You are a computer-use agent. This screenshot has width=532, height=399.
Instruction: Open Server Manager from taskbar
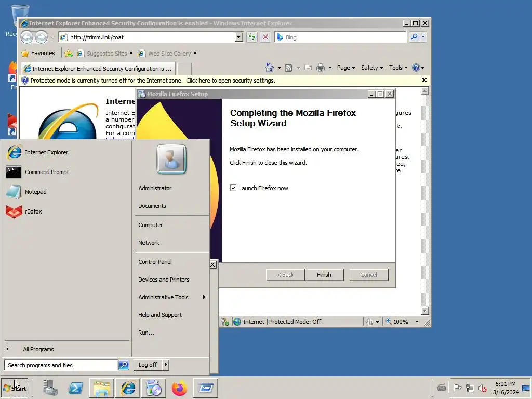[x=50, y=388]
